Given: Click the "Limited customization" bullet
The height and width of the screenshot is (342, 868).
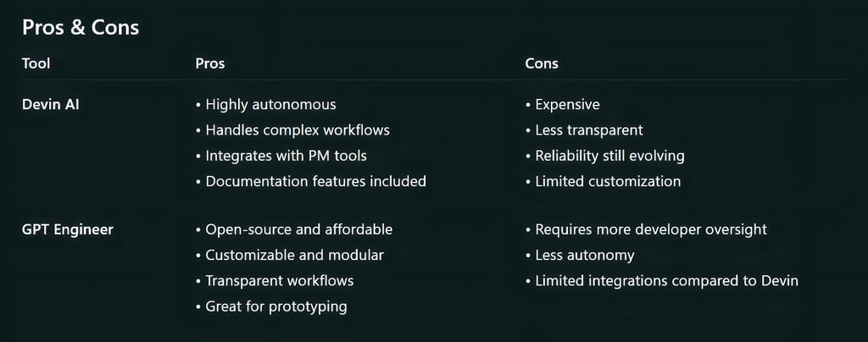Looking at the screenshot, I should 608,181.
